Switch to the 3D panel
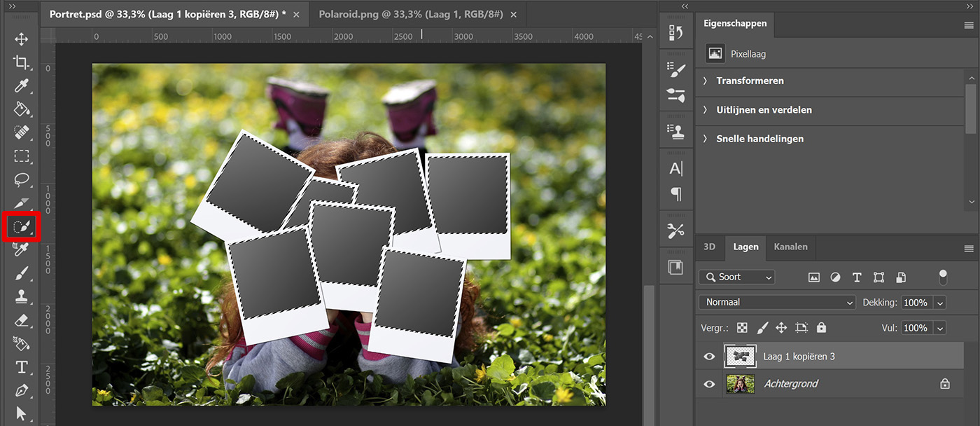This screenshot has width=980, height=426. click(x=709, y=247)
